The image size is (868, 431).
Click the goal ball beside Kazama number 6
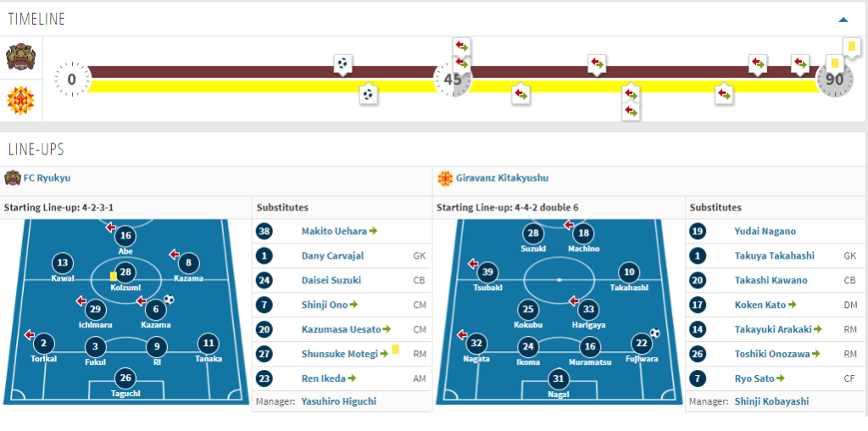coord(169,299)
